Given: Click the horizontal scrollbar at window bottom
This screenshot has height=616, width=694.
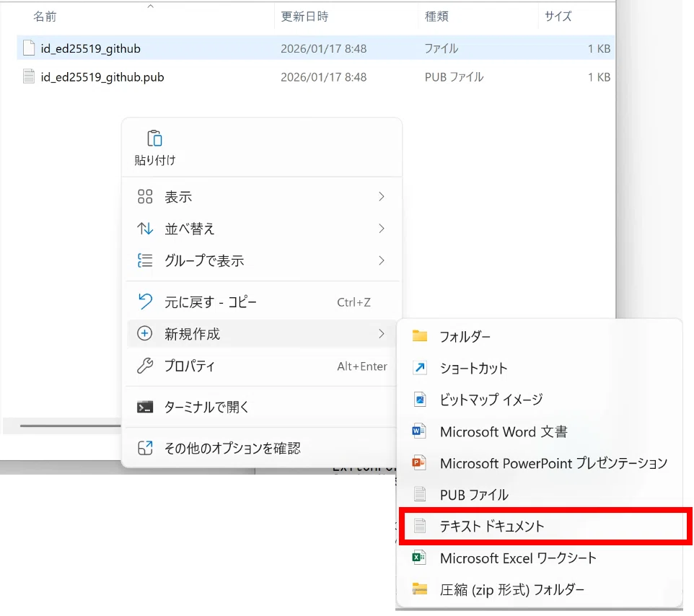Looking at the screenshot, I should [70, 426].
